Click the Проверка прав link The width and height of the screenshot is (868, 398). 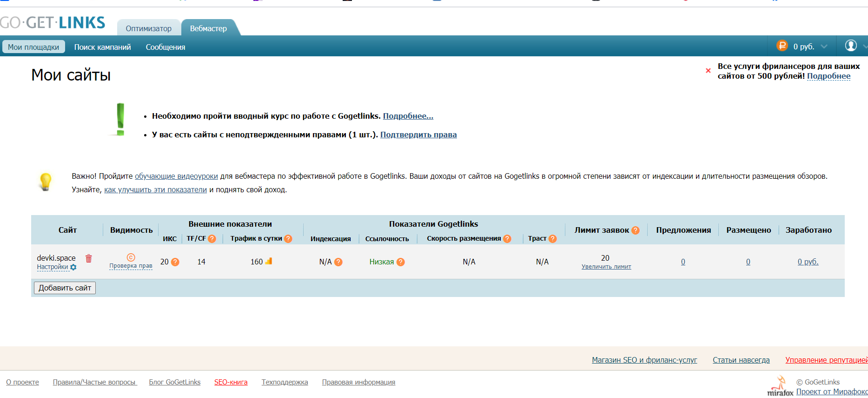[x=131, y=266]
